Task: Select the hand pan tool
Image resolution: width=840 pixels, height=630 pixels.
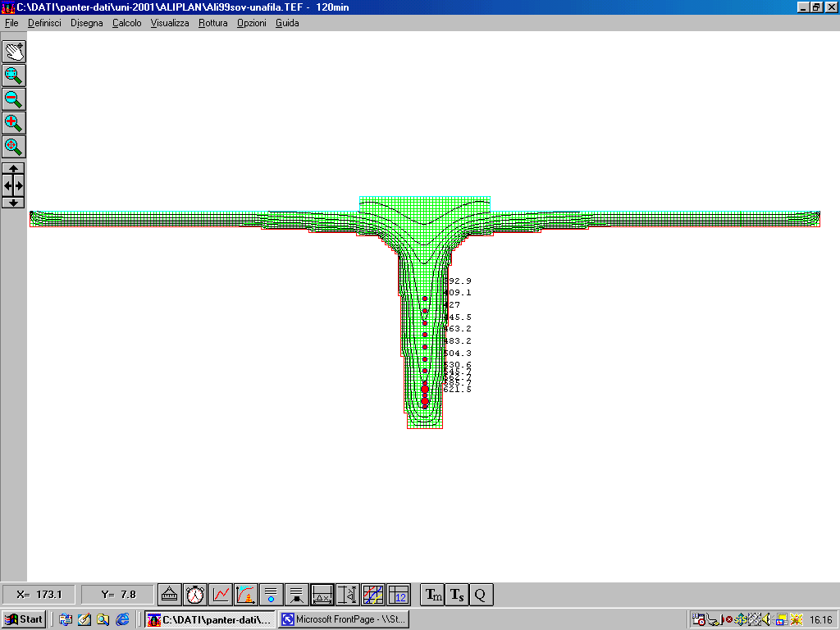Action: coord(14,52)
